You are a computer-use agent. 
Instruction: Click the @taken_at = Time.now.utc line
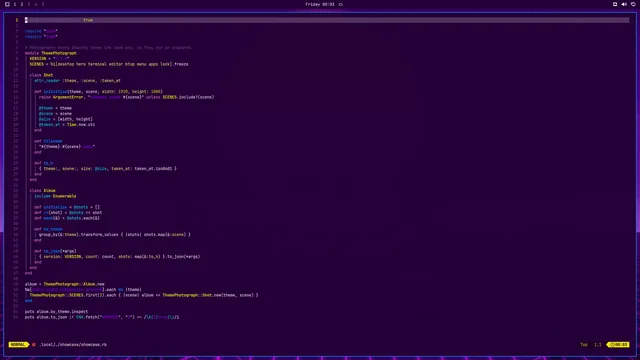pos(67,124)
